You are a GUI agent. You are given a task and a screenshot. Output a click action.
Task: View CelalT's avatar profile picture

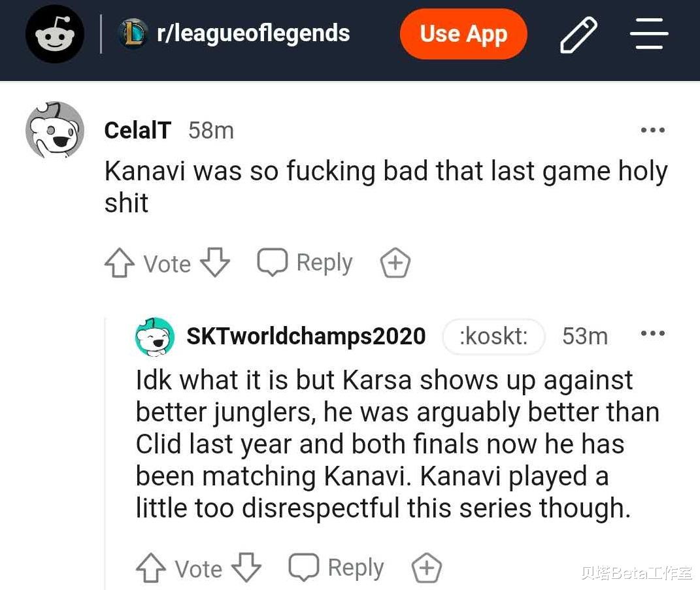pos(55,131)
